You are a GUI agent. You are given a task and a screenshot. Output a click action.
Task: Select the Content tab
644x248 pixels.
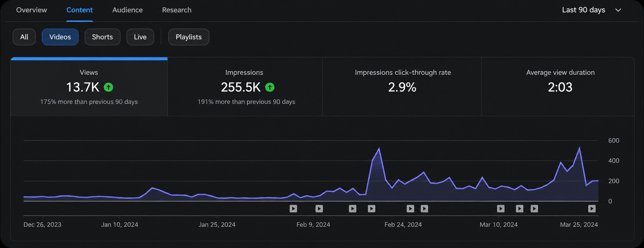(x=80, y=10)
